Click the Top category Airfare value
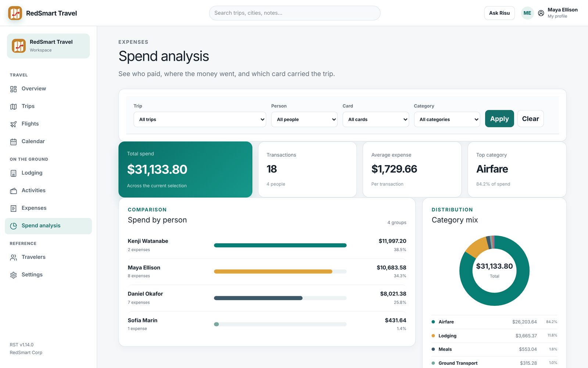The height and width of the screenshot is (368, 588). pos(492,169)
